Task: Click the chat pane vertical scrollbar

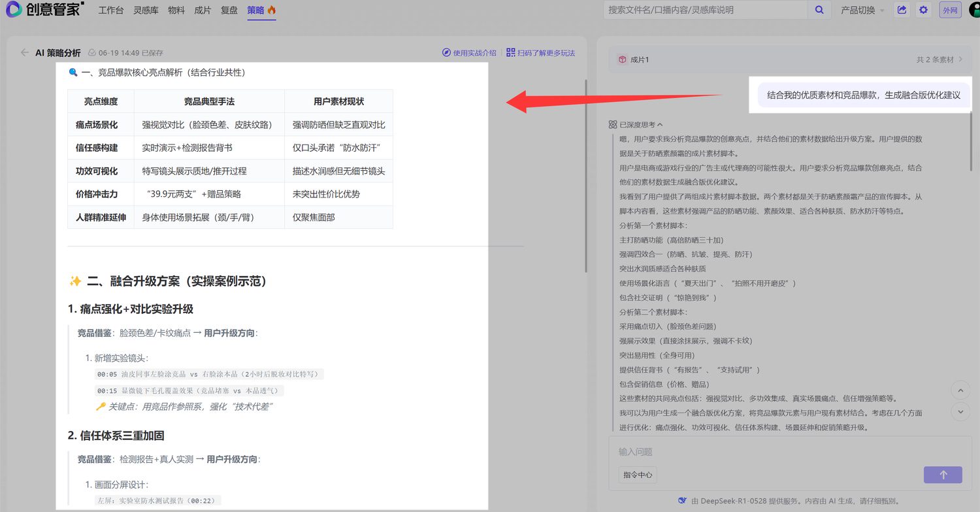Action: (972, 141)
